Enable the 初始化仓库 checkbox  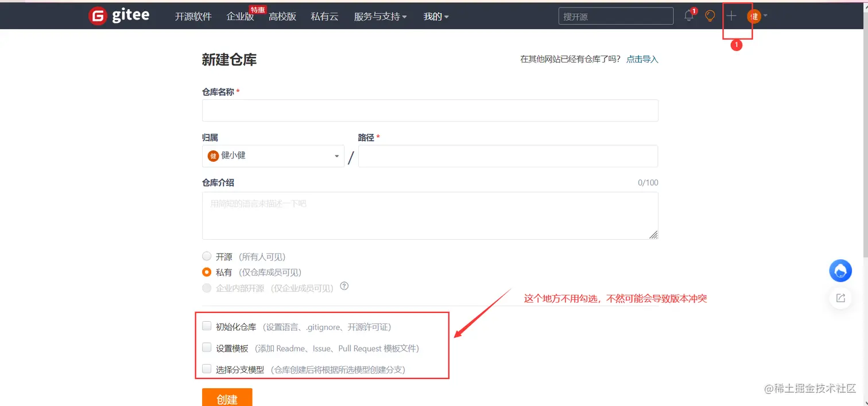[x=207, y=325]
